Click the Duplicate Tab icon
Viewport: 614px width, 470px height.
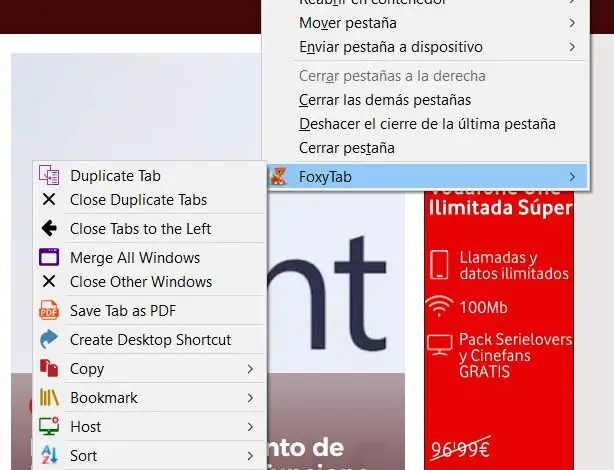[49, 175]
